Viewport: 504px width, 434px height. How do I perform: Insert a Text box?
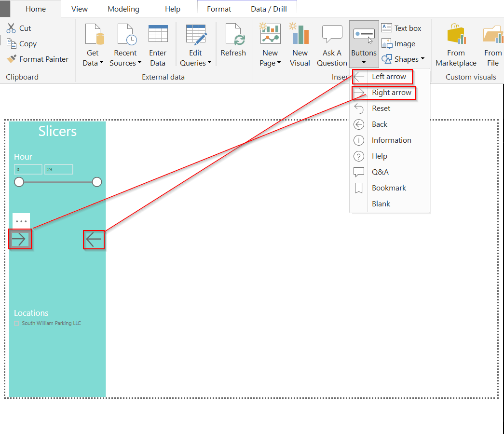[403, 28]
